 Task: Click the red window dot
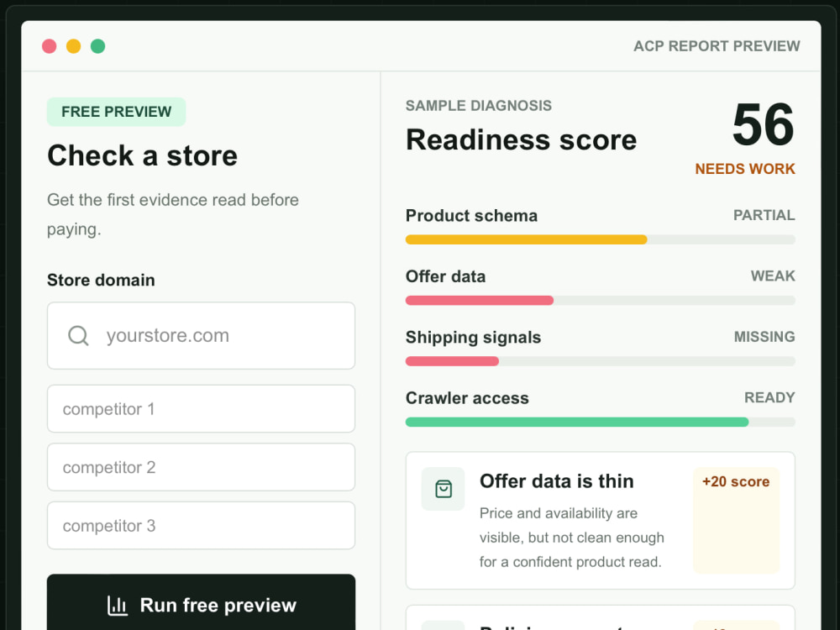click(x=50, y=46)
